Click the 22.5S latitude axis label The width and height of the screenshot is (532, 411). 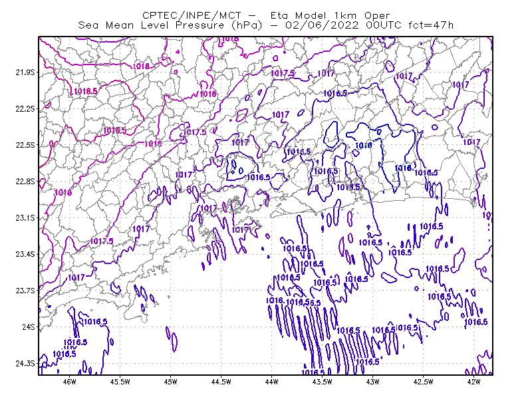tap(25, 145)
